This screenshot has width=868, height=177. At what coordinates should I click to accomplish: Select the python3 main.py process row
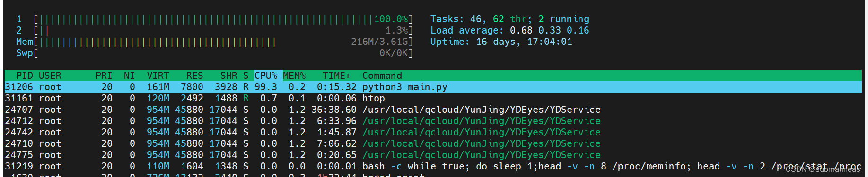[x=433, y=87]
